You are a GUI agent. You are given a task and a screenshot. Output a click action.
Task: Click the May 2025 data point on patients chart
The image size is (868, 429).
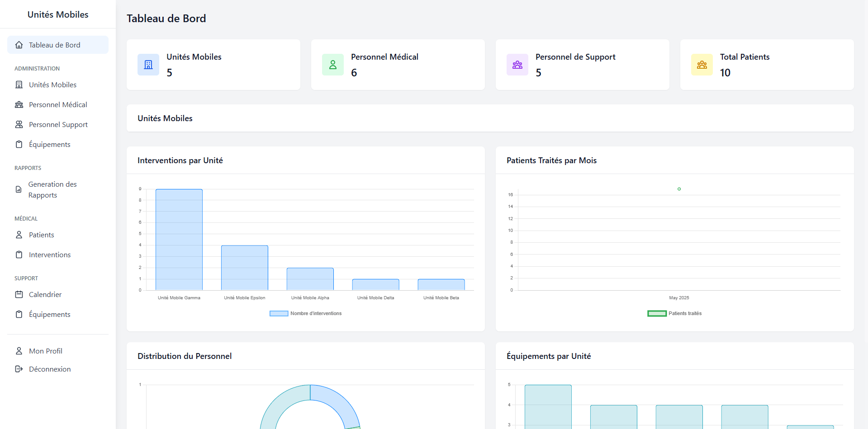(679, 189)
